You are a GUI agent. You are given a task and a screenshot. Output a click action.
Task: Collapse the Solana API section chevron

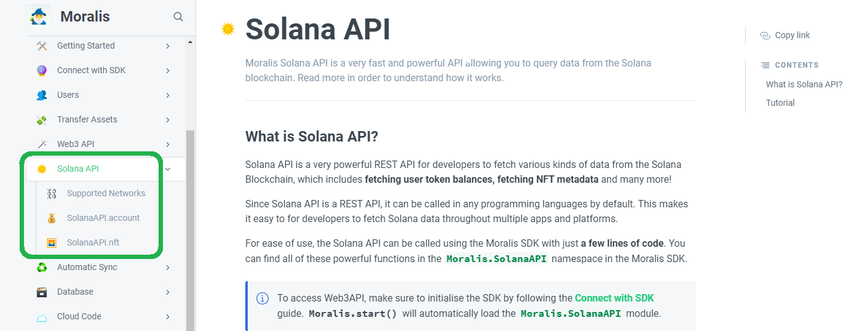point(168,169)
